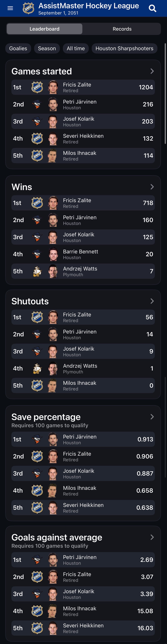Click the vertical scrollbar on the right
Screen dimensions: 167x644
click(165, 94)
